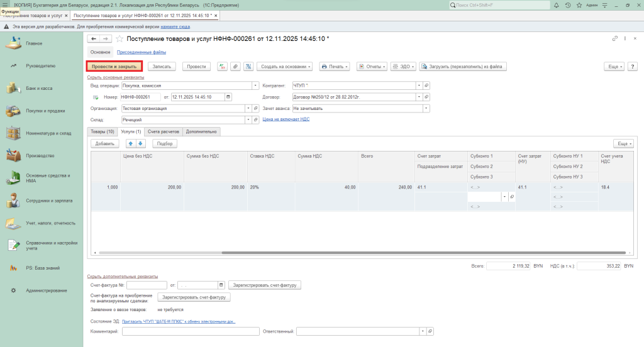Image resolution: width=644 pixels, height=347 pixels.
Task: Expand the Вид операции dropdown
Action: point(255,85)
